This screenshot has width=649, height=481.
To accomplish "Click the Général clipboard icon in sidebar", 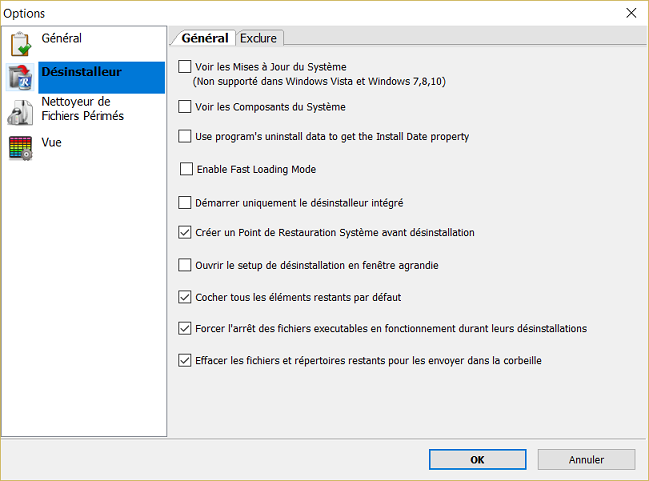I will [20, 44].
